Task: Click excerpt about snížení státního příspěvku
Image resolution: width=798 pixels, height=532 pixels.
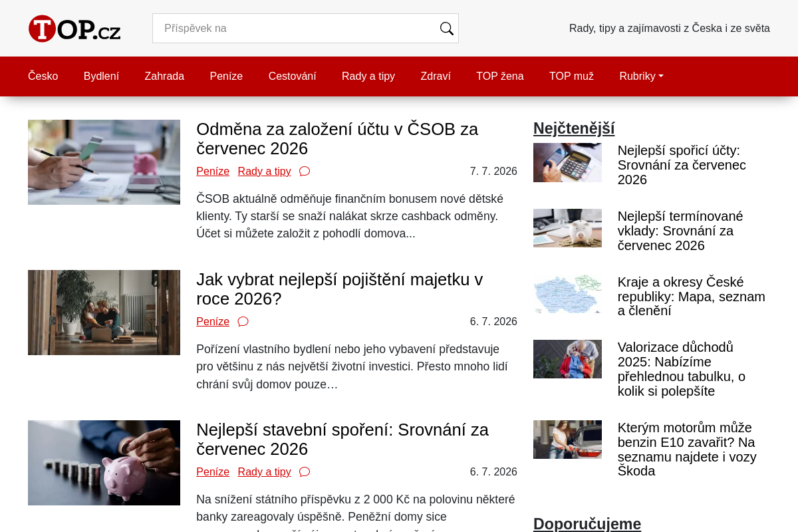Action: click(356, 512)
